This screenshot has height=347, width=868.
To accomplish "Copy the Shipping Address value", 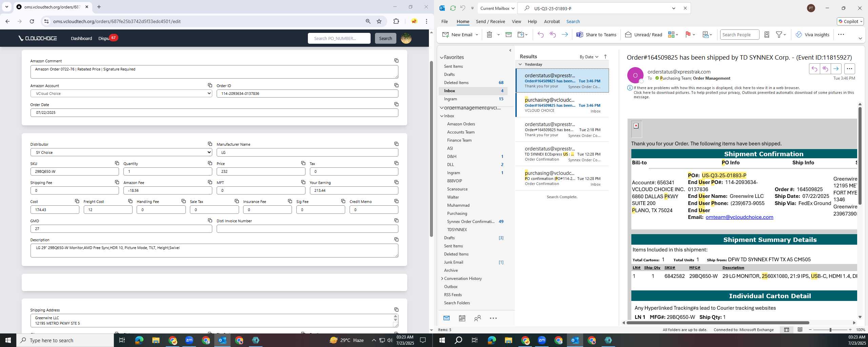I will (x=396, y=310).
